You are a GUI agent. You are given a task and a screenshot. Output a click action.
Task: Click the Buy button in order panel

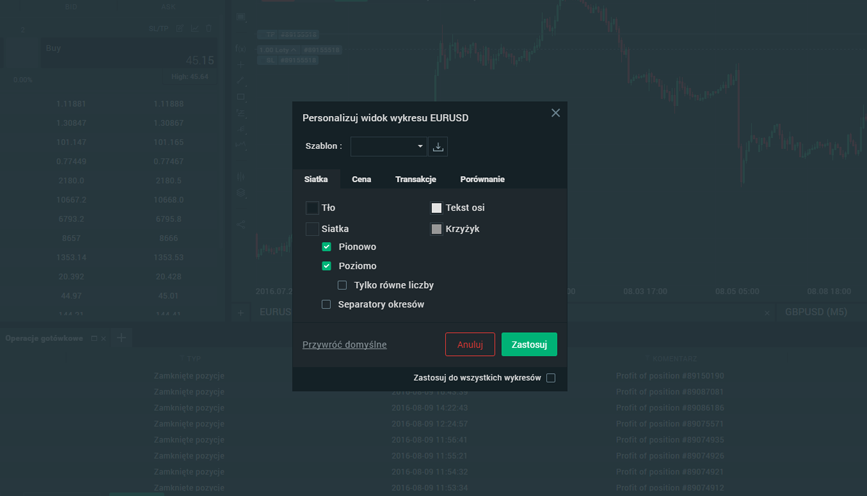[129, 53]
